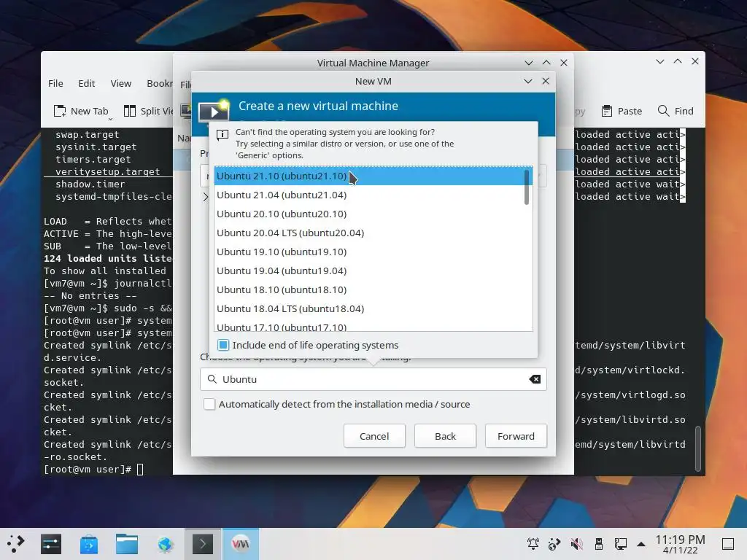Click the muted volume tray icon
Screen dimensions: 747x560
577,544
